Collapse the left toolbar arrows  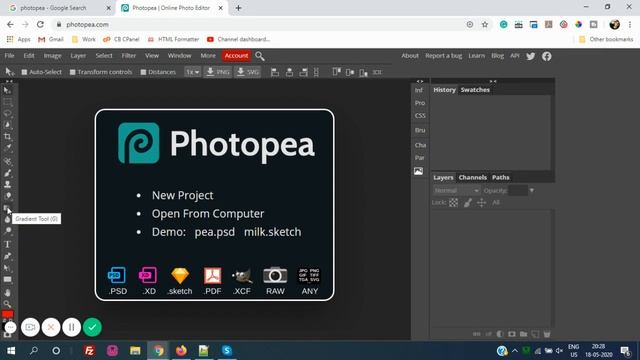coord(9,81)
